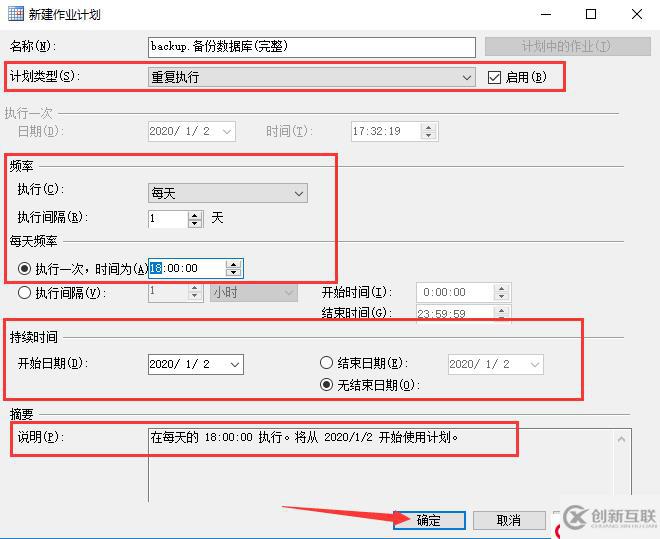This screenshot has width=660, height=539.
Task: Minimize the 新建作业计划 window
Action: coord(546,14)
